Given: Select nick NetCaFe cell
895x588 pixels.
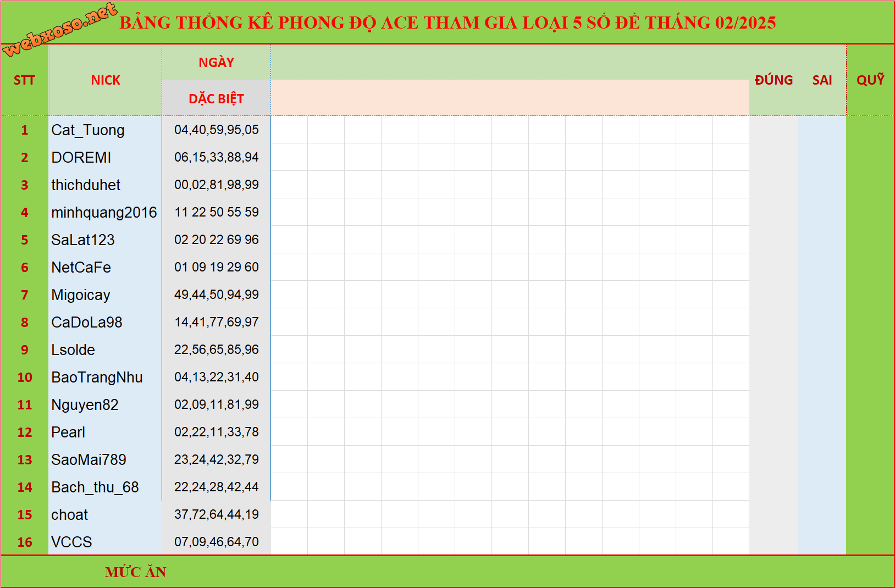Looking at the screenshot, I should [x=106, y=267].
